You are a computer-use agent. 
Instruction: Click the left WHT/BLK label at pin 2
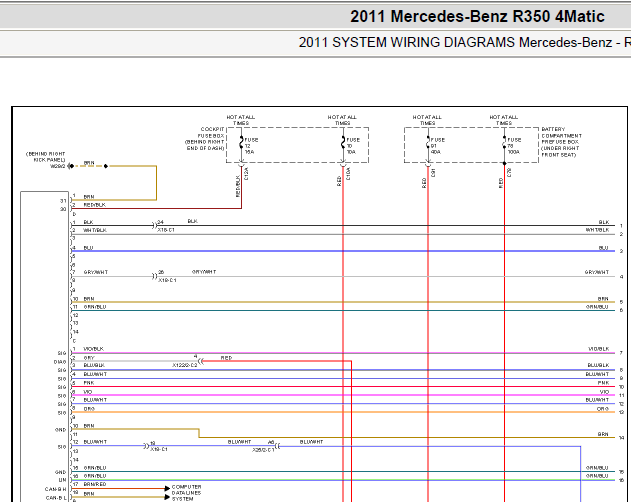pos(95,230)
